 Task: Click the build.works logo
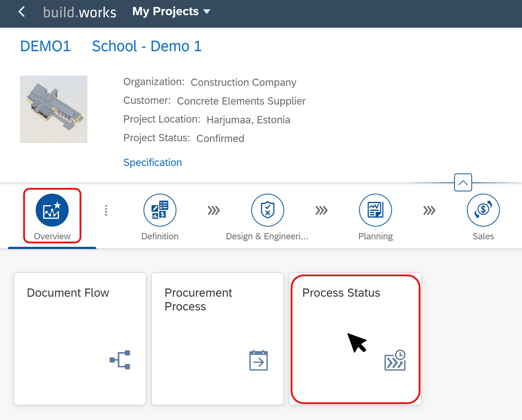point(80,12)
